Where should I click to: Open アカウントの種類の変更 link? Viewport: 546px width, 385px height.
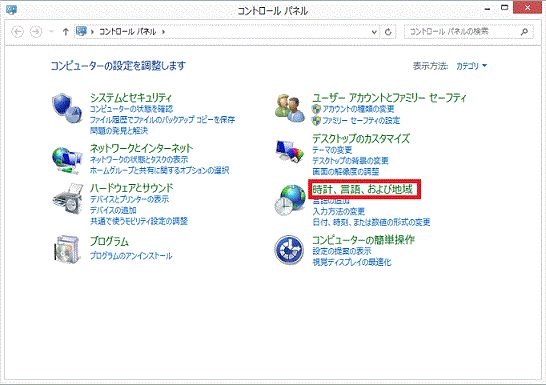tap(358, 109)
